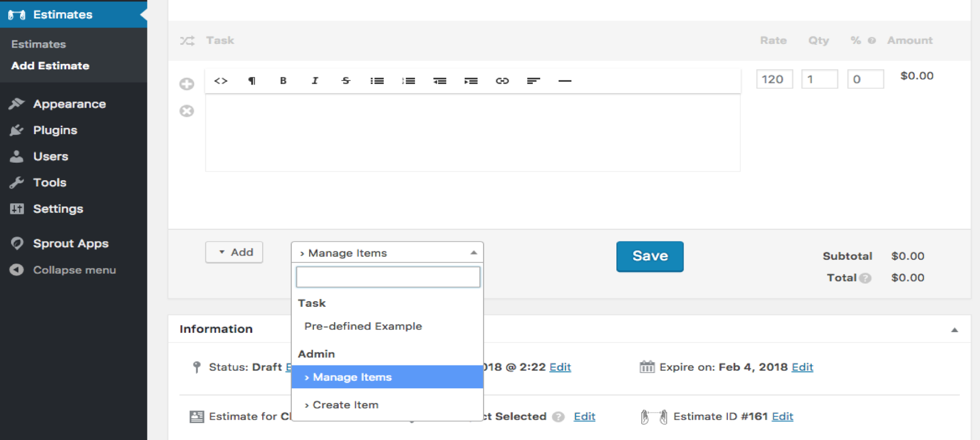The width and height of the screenshot is (980, 440).
Task: Edit the Expire on date
Action: click(802, 367)
